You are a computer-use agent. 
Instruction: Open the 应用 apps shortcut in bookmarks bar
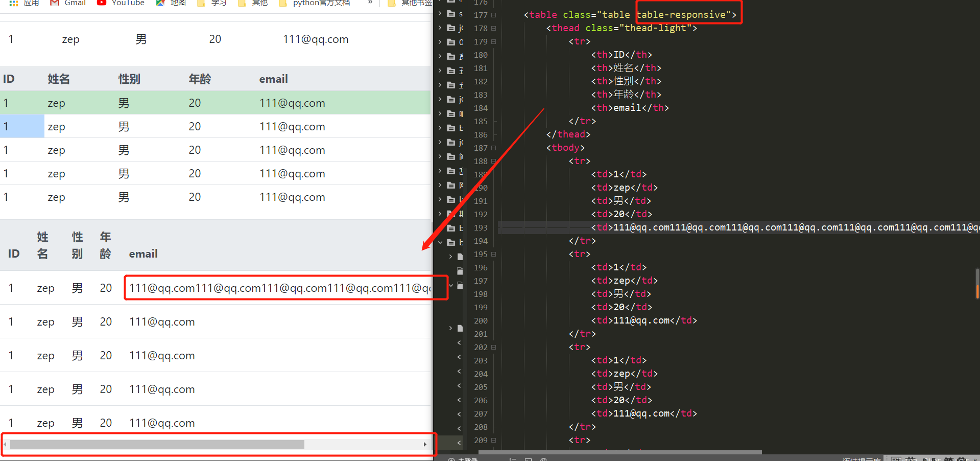pyautogui.click(x=24, y=3)
